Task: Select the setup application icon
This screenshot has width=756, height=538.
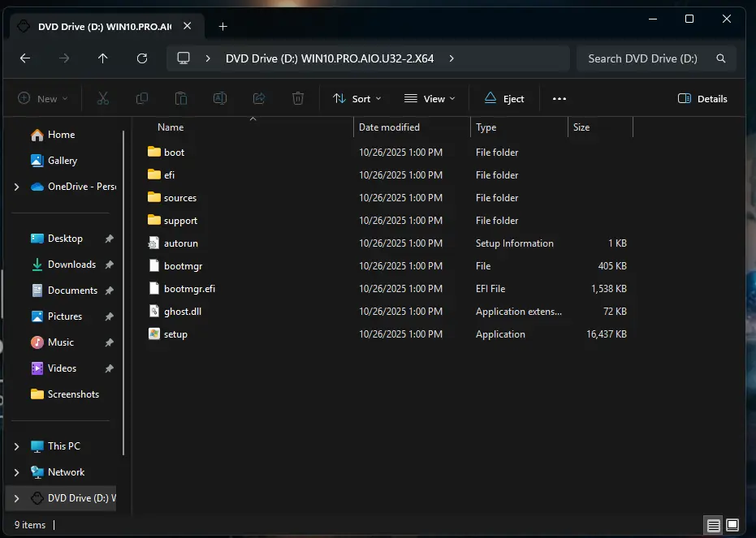Action: coord(153,334)
